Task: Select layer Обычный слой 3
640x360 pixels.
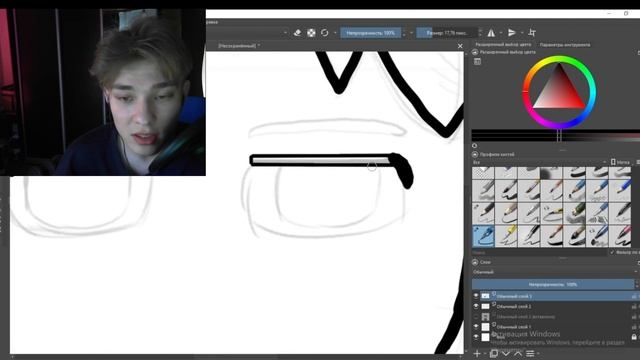Action: click(514, 296)
